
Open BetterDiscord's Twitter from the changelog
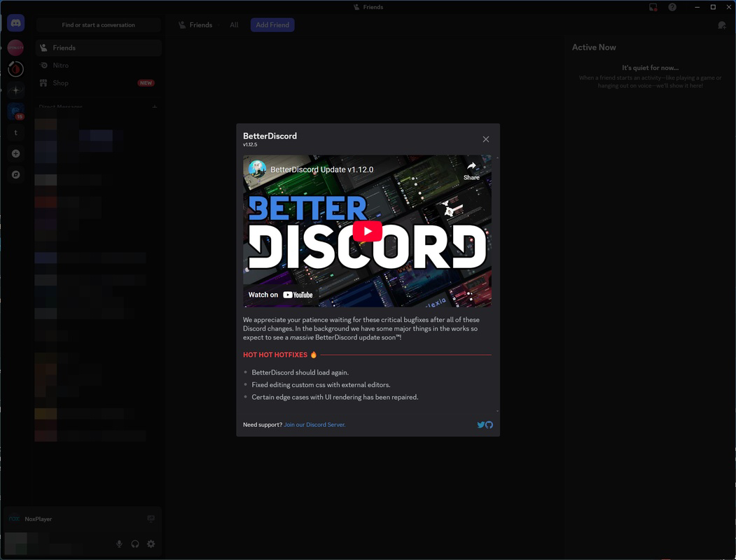coord(481,424)
